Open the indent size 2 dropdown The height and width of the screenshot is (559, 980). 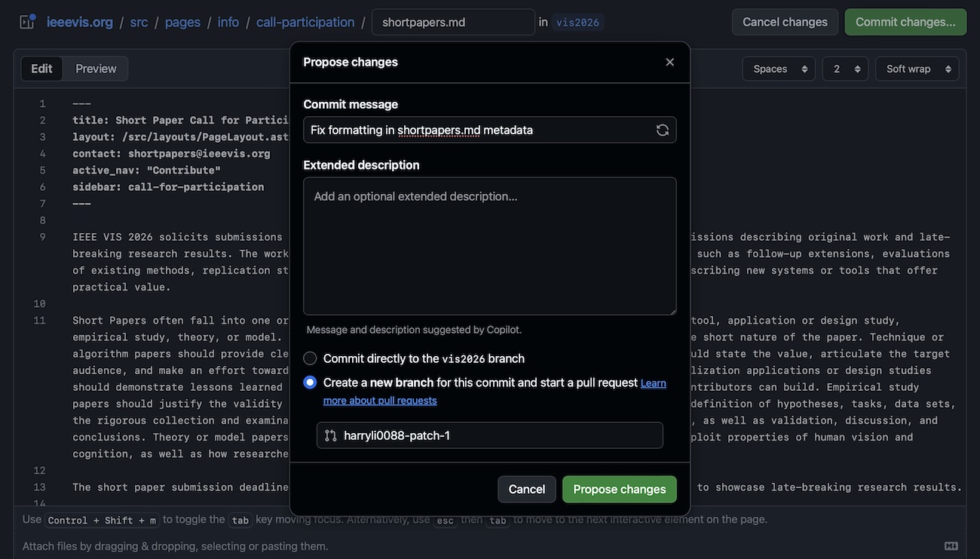click(x=845, y=69)
